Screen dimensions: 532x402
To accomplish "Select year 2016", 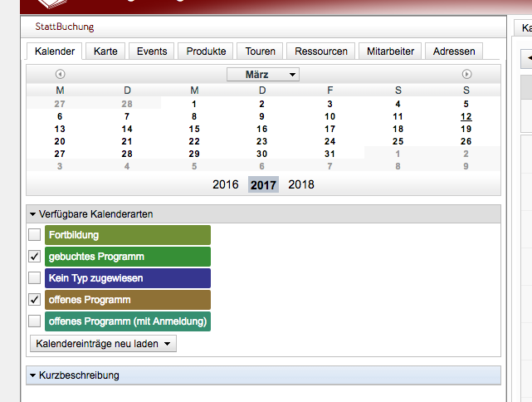I will click(x=226, y=184).
